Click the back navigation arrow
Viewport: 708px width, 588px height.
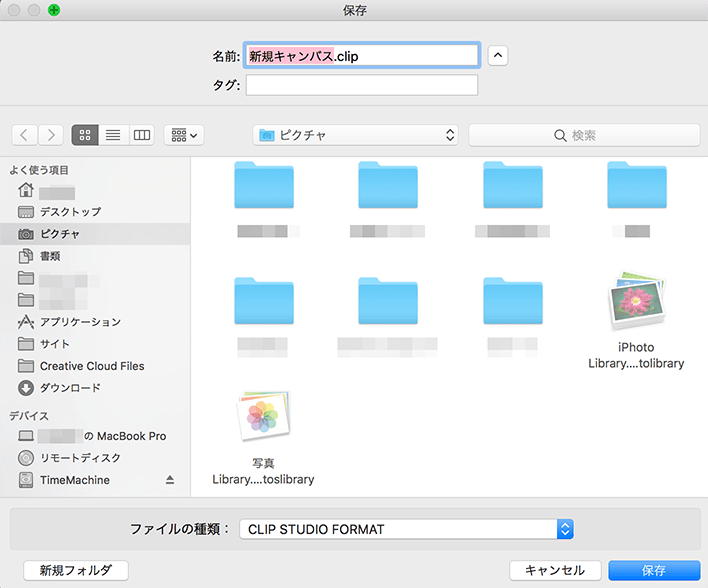point(24,135)
